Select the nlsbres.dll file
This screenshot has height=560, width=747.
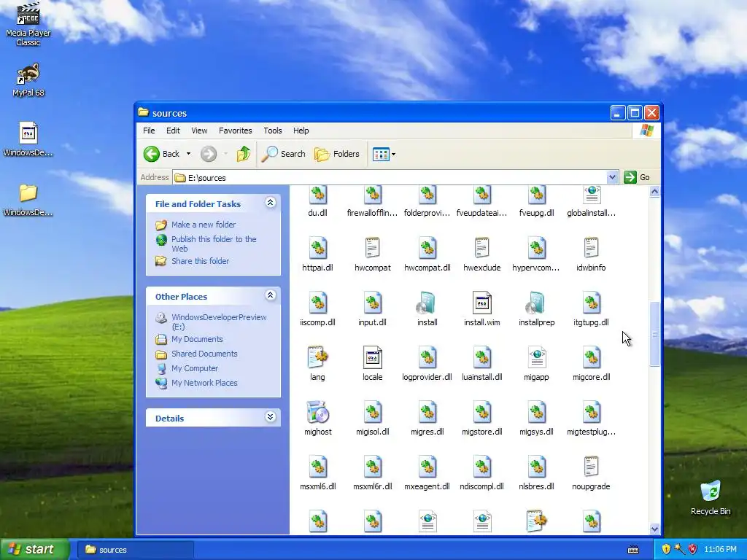coord(536,473)
